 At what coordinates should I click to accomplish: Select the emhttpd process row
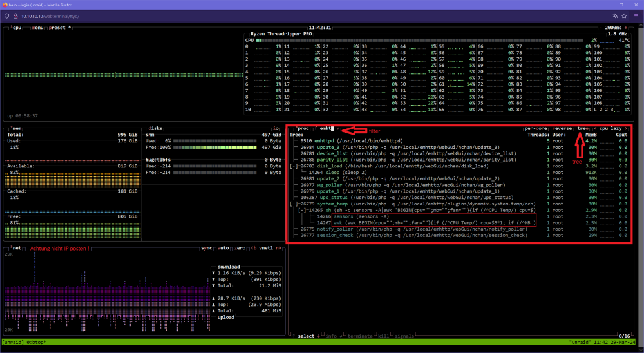coord(459,141)
